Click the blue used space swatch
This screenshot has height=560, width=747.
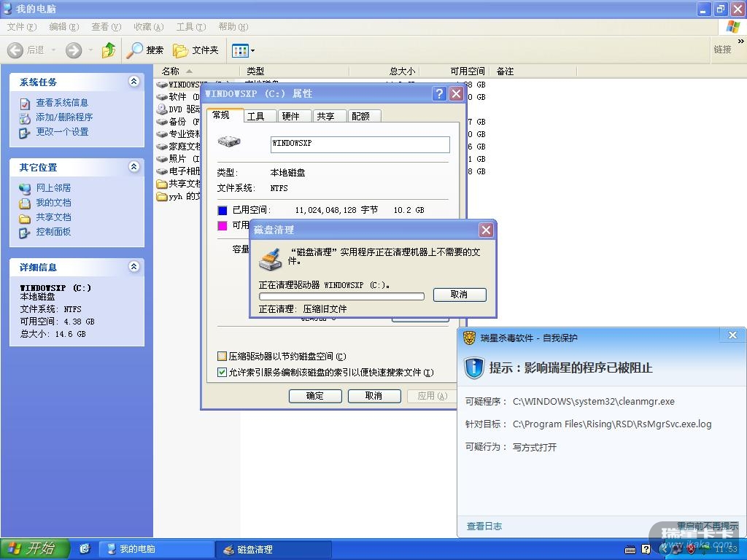tap(222, 211)
